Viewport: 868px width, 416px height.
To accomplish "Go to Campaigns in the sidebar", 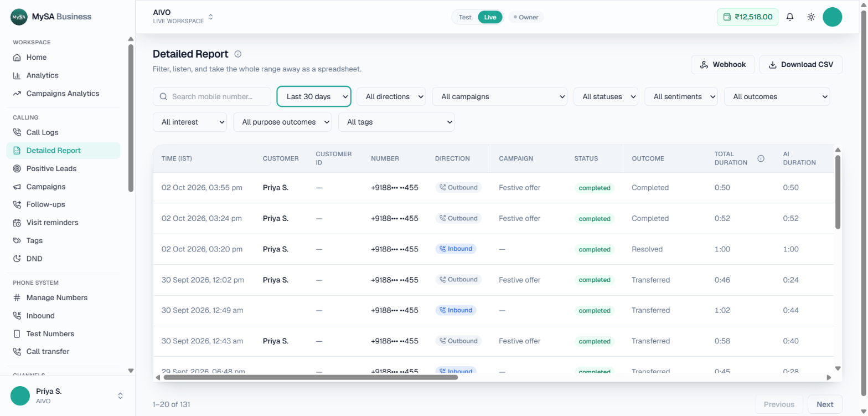I will coord(63,187).
